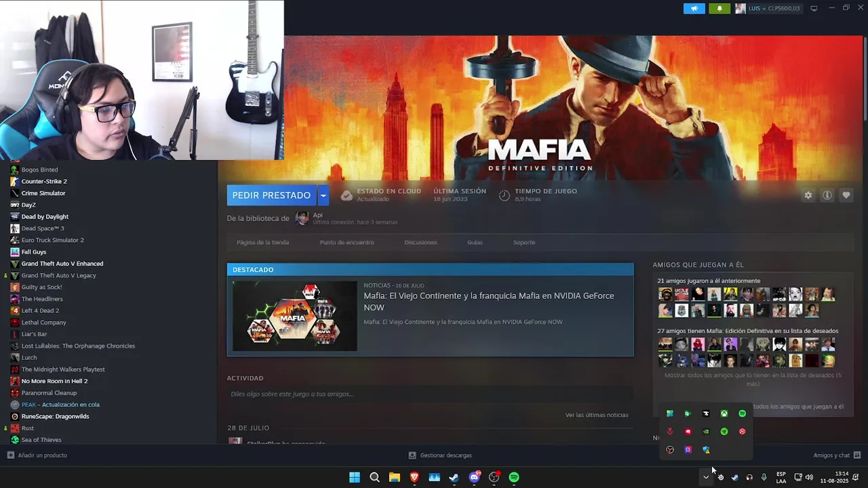Image resolution: width=868 pixels, height=488 pixels.
Task: Expand the arrow beside PEDIR PRESTADO
Action: (x=323, y=195)
